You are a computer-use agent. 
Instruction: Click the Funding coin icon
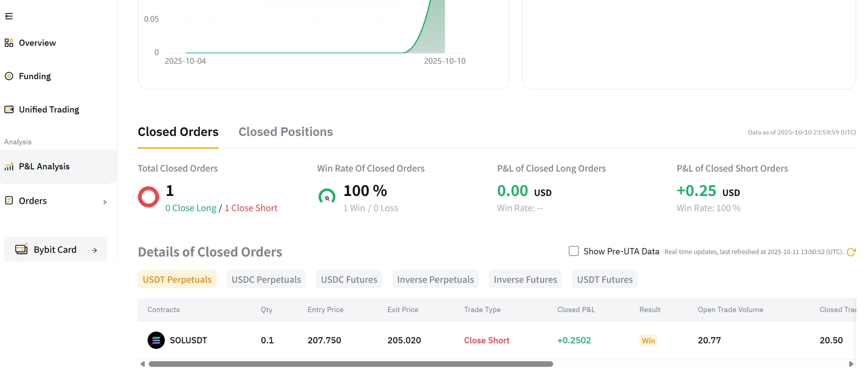pos(9,76)
